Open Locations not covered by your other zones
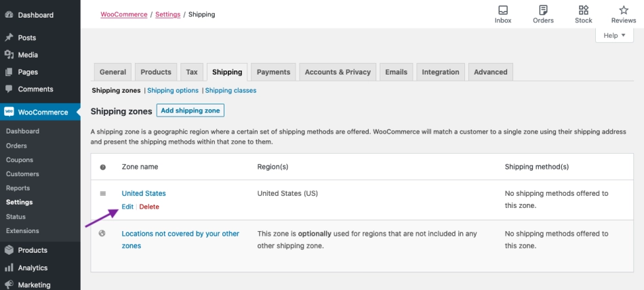644x290 pixels. pos(180,239)
